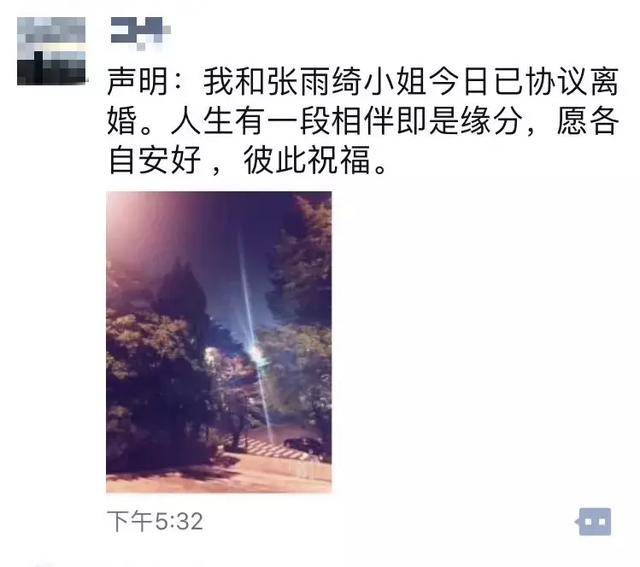The image size is (640, 567).
Task: Click the parked dark car in the photo
Action: (x=303, y=445)
